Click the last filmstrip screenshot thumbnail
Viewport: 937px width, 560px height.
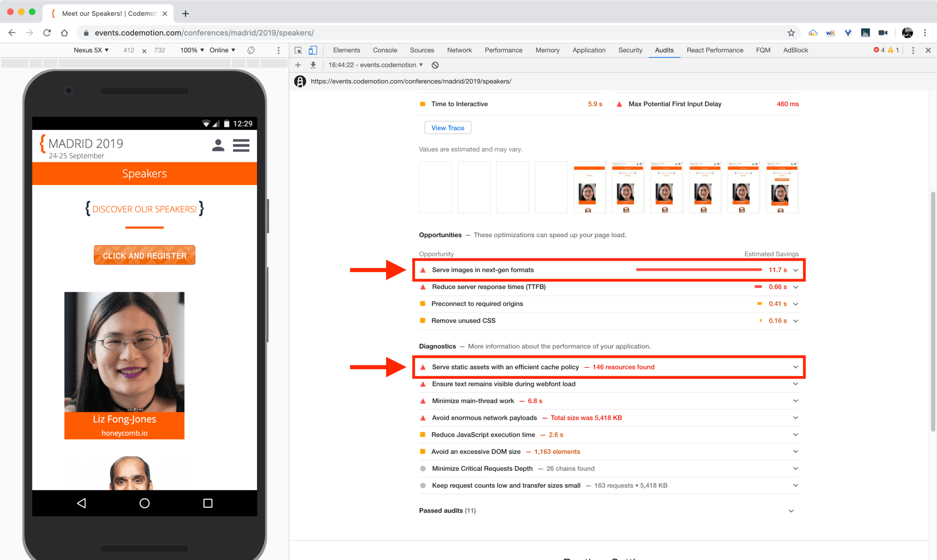782,187
